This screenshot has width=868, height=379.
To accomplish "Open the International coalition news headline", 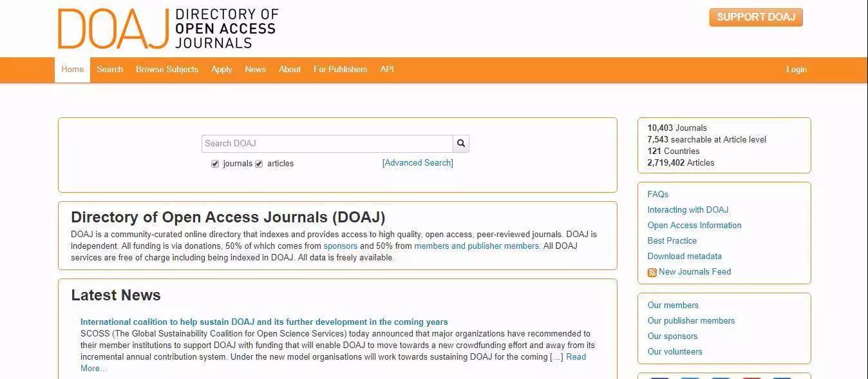I will 264,322.
